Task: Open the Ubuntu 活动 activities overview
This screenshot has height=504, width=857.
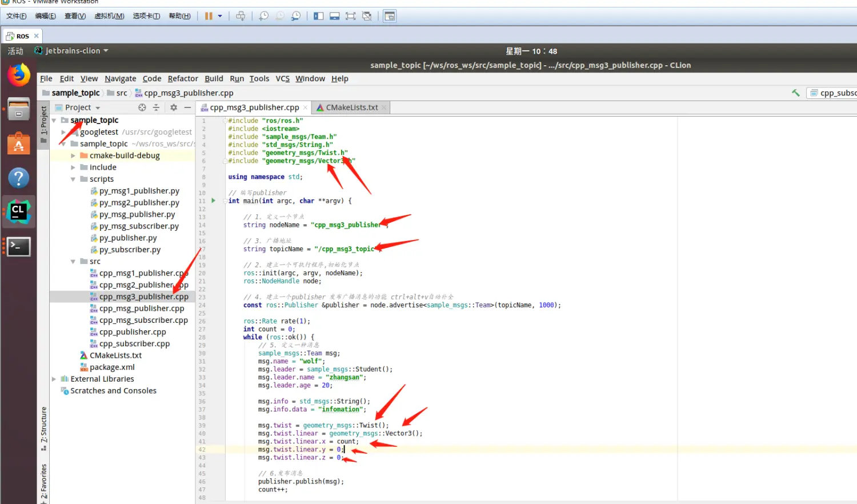Action: 15,51
